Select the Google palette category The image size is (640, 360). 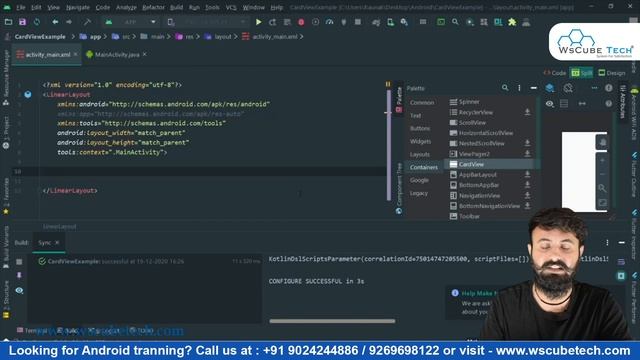pos(419,180)
